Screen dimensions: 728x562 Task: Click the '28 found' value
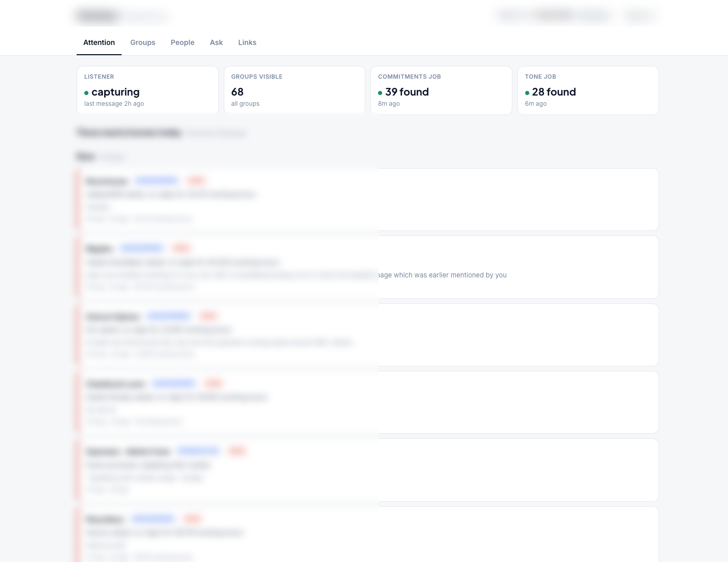554,92
